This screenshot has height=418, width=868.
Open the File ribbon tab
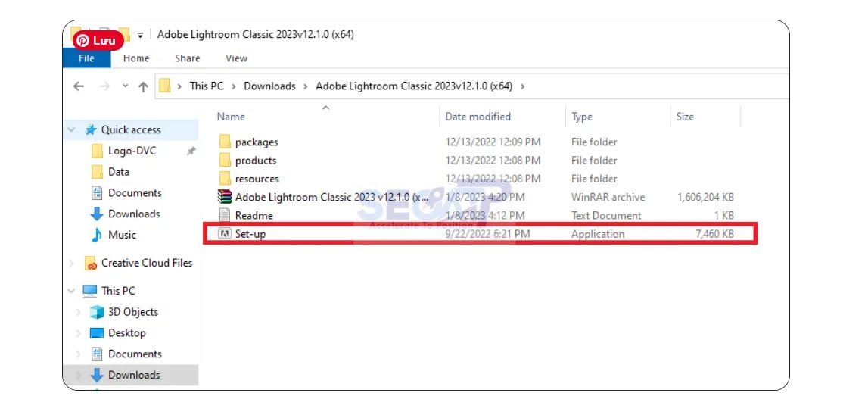point(86,58)
